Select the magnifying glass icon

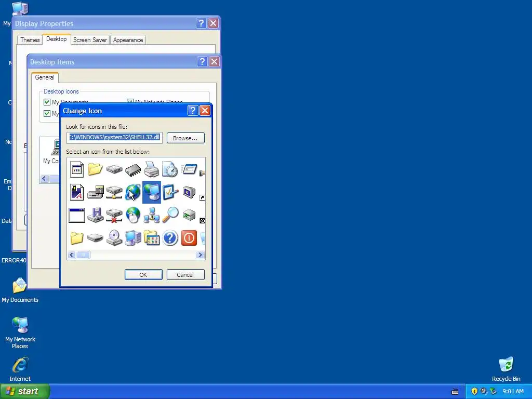tap(170, 215)
